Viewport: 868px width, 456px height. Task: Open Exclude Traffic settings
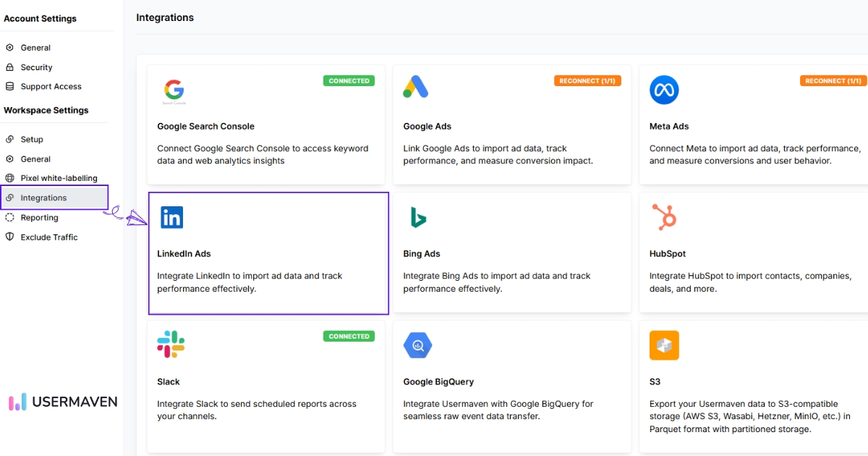(x=48, y=237)
